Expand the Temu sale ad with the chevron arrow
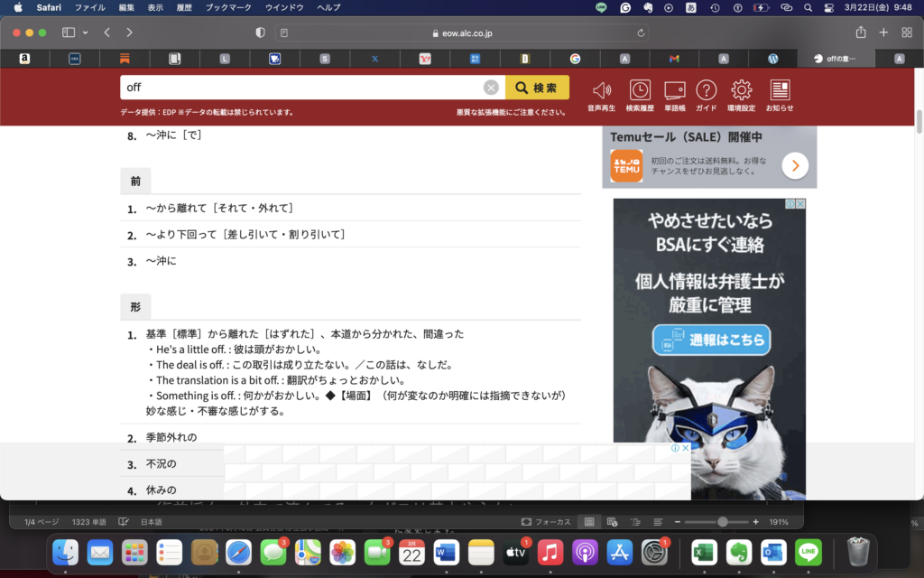 (x=795, y=166)
